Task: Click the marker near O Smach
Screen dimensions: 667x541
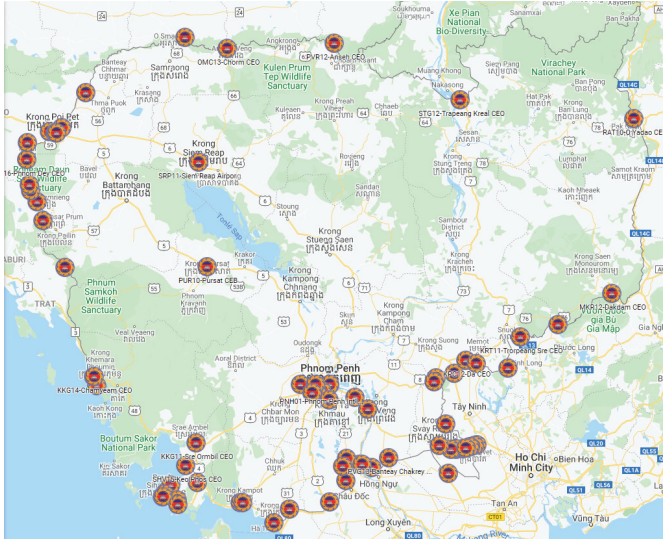Action: (185, 37)
